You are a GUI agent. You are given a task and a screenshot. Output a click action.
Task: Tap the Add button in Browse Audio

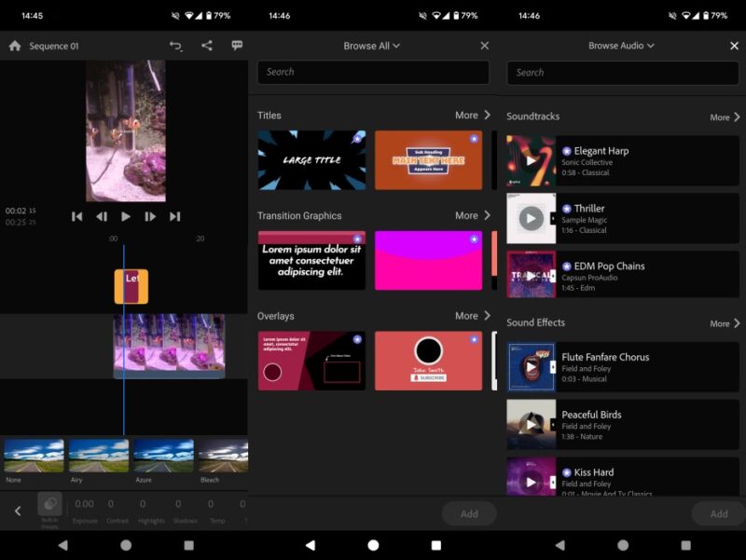718,513
